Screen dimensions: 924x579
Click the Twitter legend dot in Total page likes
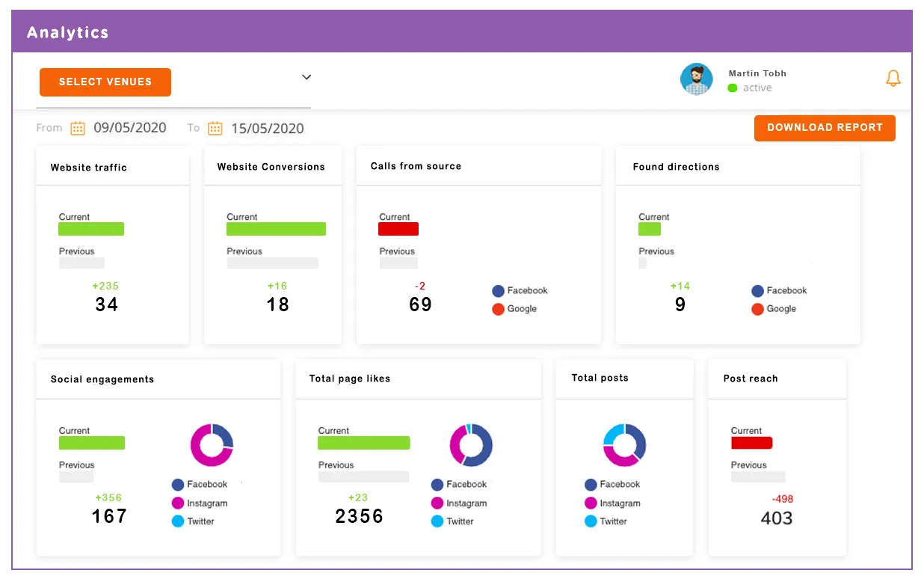(438, 521)
